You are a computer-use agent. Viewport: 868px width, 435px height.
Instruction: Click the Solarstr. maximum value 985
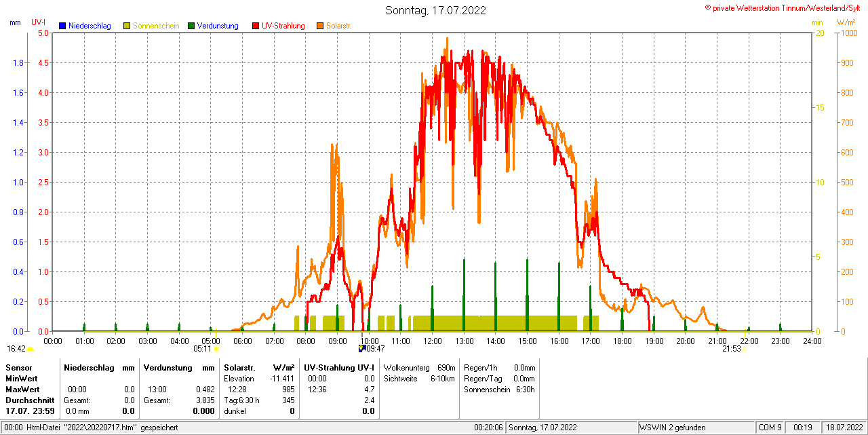pos(288,390)
